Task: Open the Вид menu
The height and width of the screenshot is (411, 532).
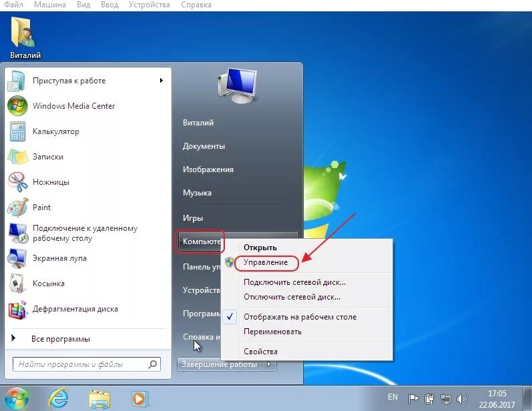Action: click(x=83, y=5)
